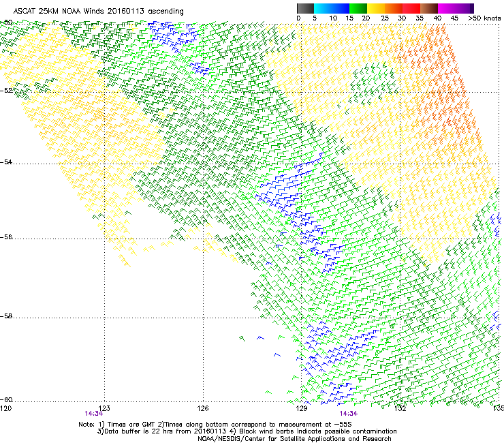The width and height of the screenshot is (504, 443).
Task: Click the '-60' latitude axis label
Action: (6, 400)
